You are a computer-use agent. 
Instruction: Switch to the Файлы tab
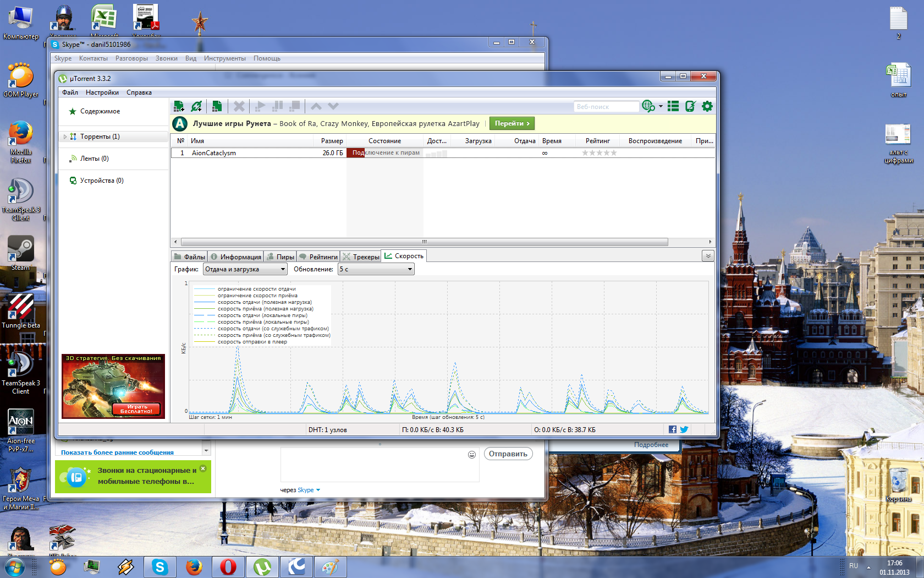189,257
